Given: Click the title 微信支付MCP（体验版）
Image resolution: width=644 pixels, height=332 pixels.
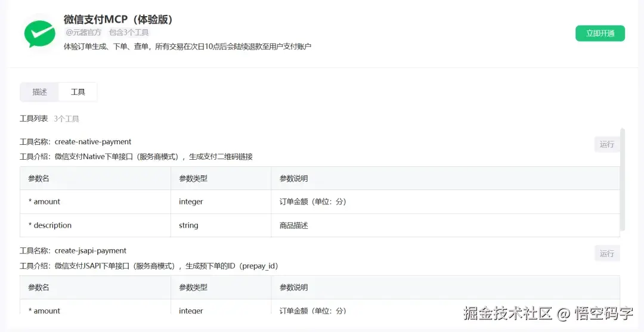Looking at the screenshot, I should [x=119, y=19].
